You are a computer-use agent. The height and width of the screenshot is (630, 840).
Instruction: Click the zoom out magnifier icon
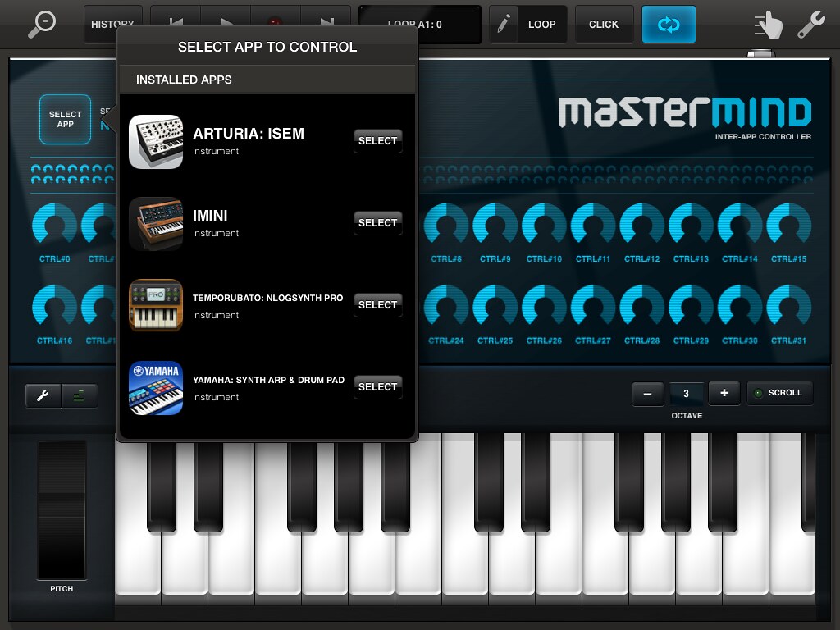[42, 24]
